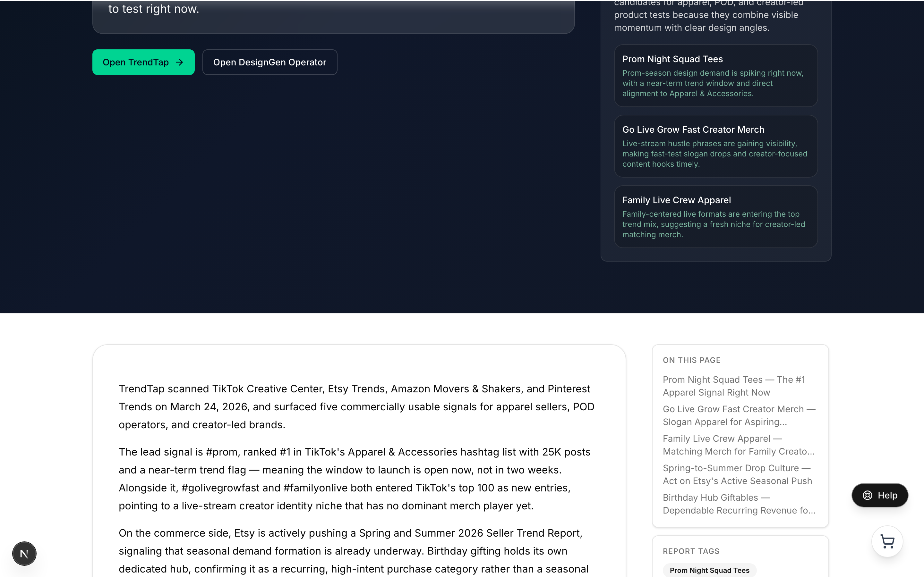Image resolution: width=924 pixels, height=577 pixels.
Task: Navigate to Family Live Crew Apparel section
Action: (x=739, y=445)
